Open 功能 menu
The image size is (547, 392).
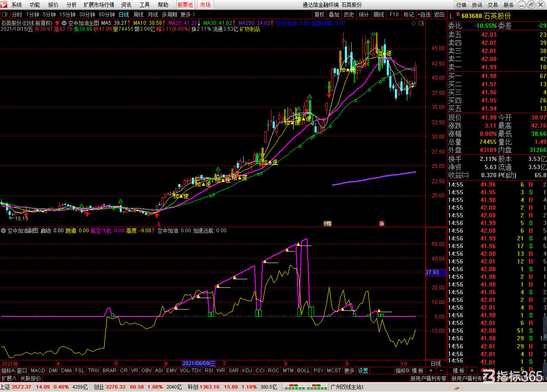tap(35, 5)
